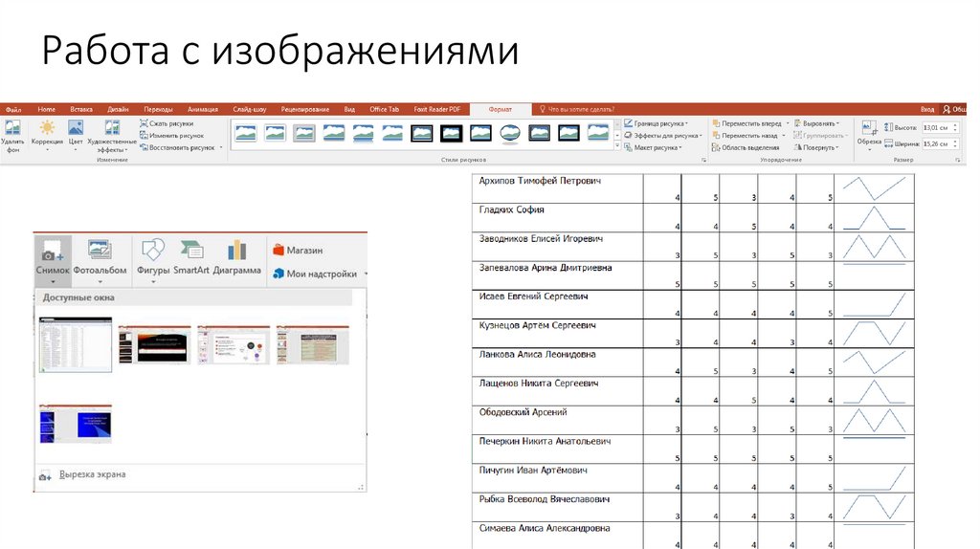The image size is (980, 549).
Task: Switch to the Foxit Reader PDF tab
Action: coord(436,109)
